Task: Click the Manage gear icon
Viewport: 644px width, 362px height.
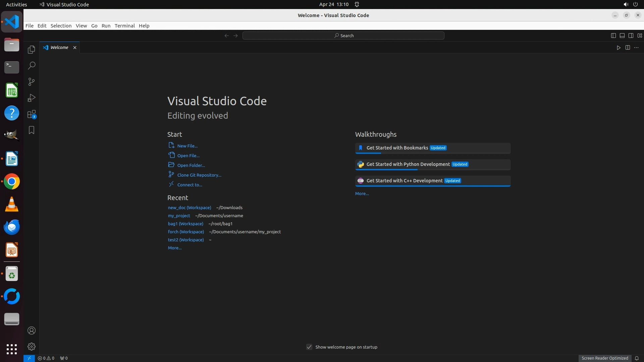Action: tap(32, 347)
